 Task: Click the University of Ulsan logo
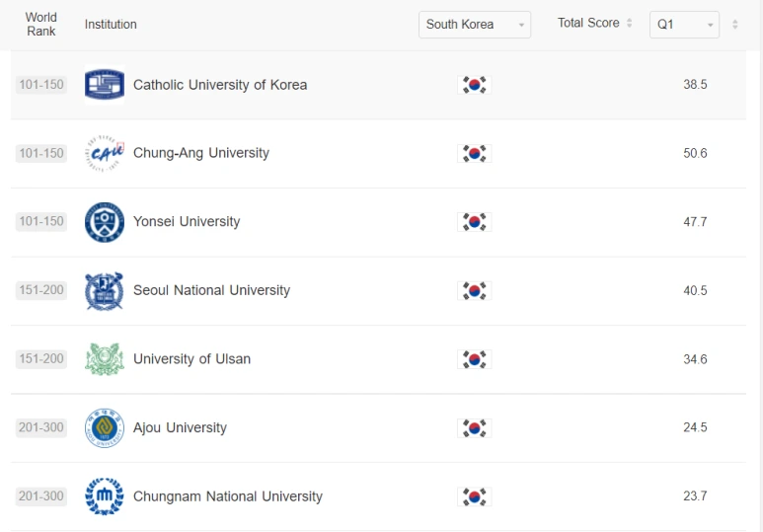pos(105,359)
